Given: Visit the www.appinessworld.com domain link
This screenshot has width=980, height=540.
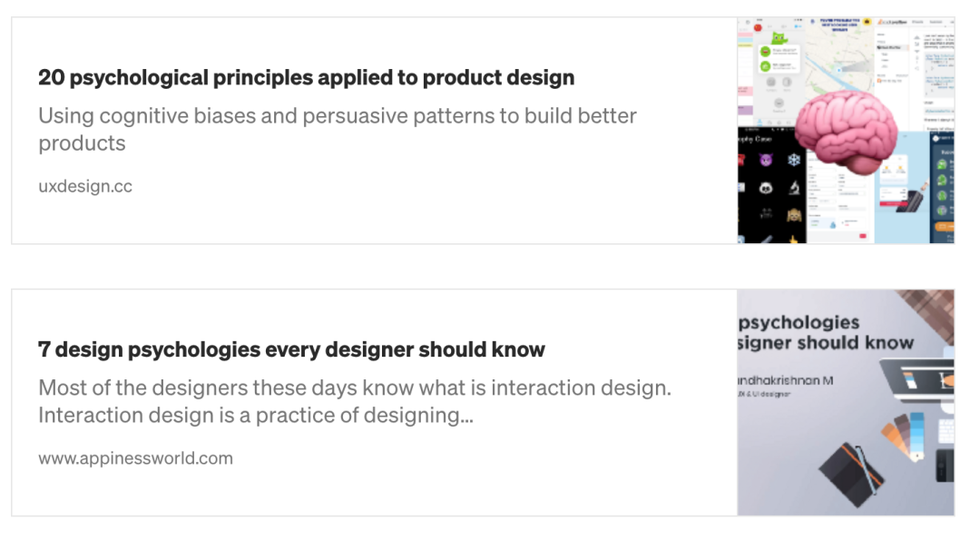Looking at the screenshot, I should 135,458.
